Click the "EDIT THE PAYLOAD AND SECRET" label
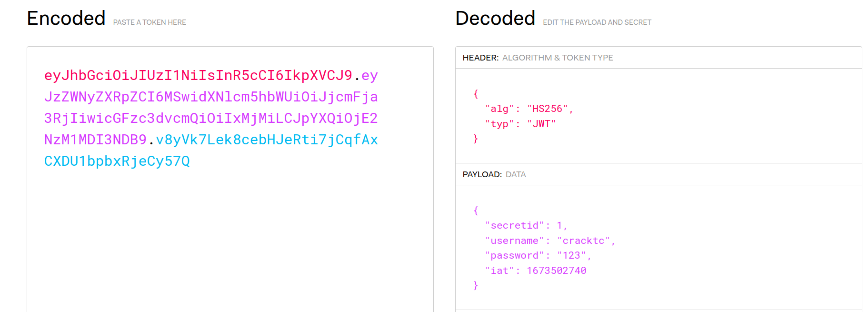The image size is (868, 312). (x=597, y=22)
